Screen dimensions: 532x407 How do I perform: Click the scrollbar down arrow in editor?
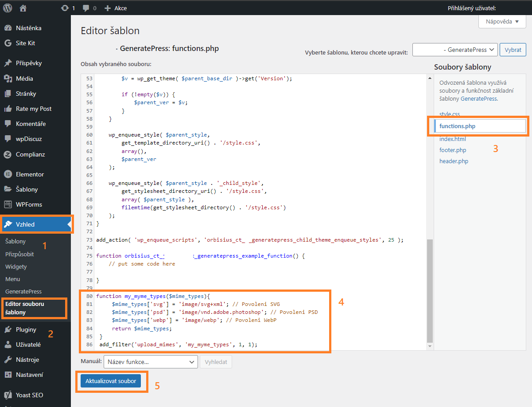[429, 346]
